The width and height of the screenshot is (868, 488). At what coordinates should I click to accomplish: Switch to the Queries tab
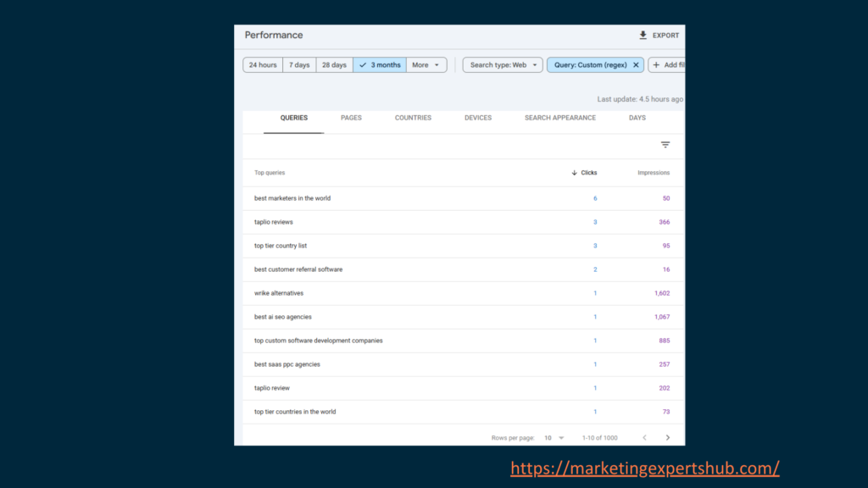click(x=294, y=118)
